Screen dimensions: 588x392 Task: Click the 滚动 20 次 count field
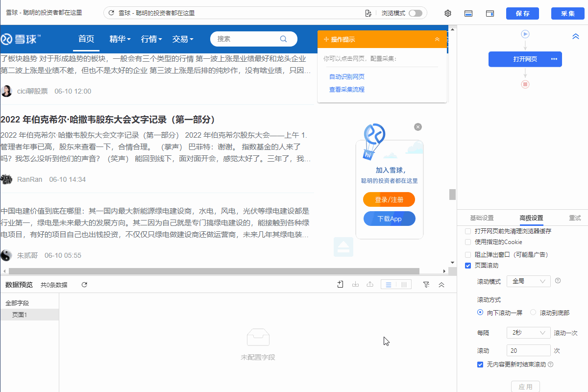tap(529, 350)
